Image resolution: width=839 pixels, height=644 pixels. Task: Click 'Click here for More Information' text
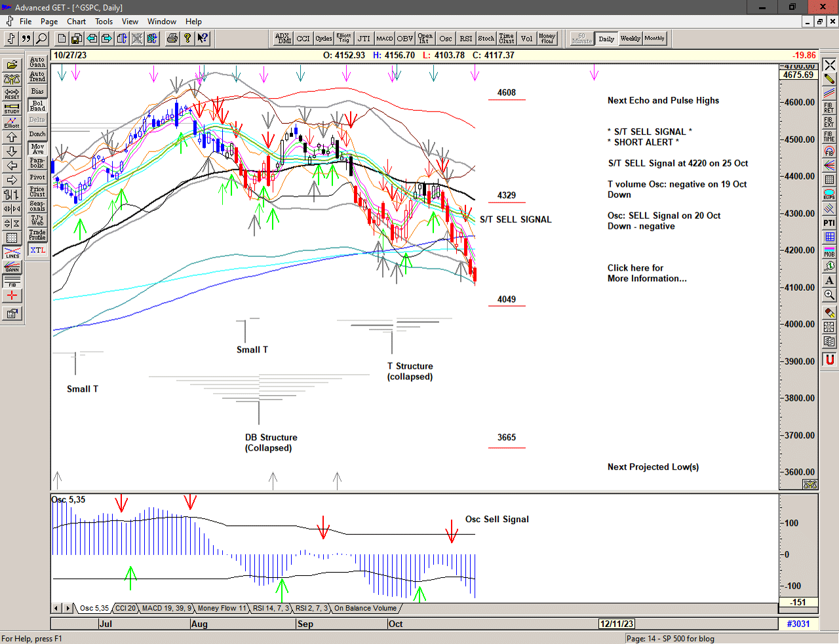pos(646,273)
